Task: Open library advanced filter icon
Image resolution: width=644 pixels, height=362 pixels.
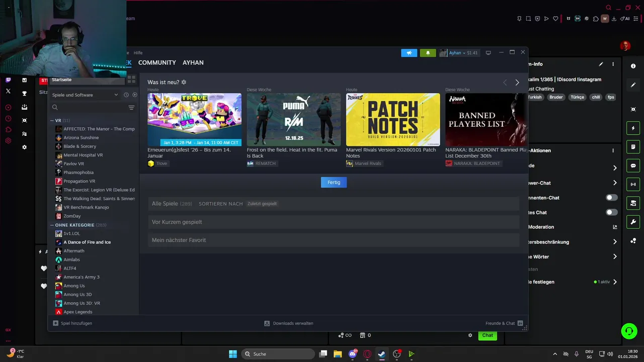Action: point(131,108)
